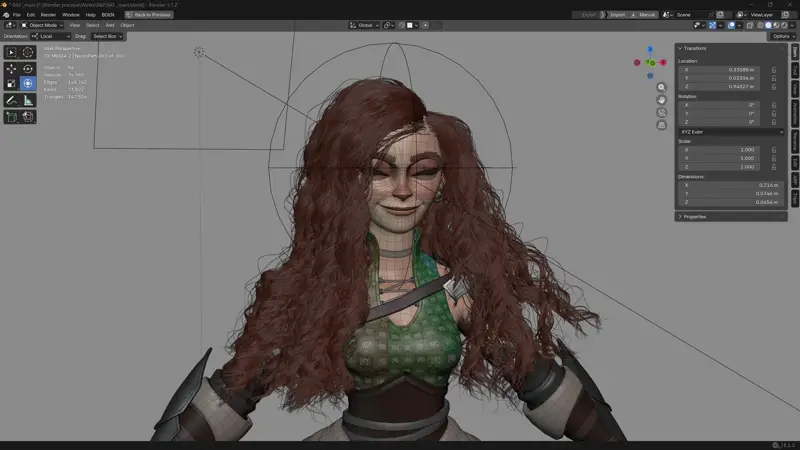Activate the 3D Cursor tool

coord(28,52)
